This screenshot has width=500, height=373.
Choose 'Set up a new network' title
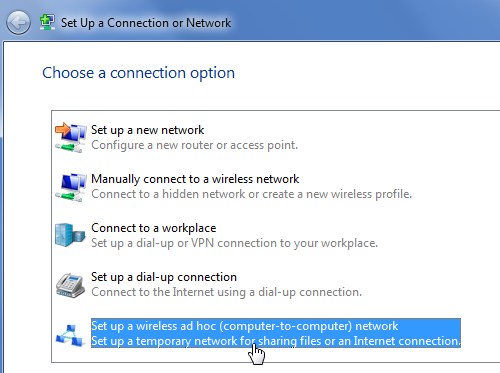pos(147,130)
